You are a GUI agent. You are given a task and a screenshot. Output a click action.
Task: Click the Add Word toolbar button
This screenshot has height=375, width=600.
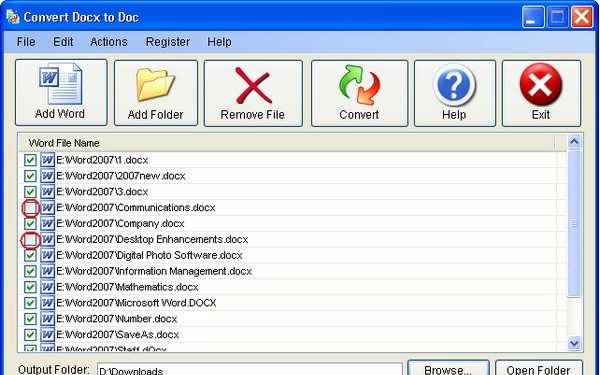tap(61, 92)
